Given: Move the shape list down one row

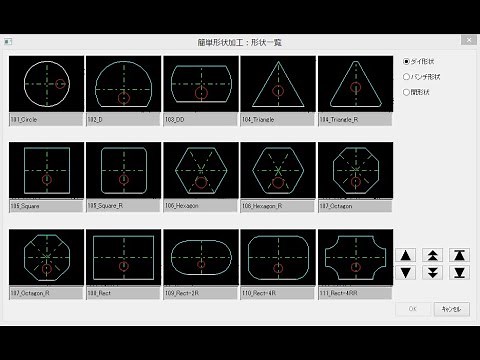Looking at the screenshot, I should click(405, 273).
